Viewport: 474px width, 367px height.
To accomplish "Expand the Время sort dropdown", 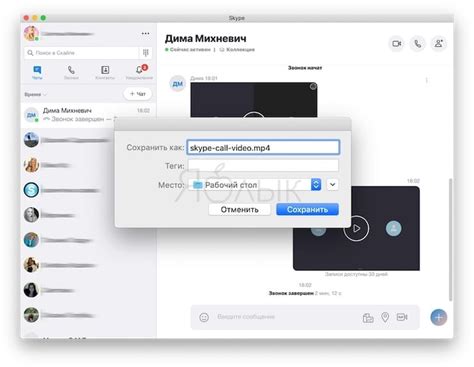I will coord(35,95).
